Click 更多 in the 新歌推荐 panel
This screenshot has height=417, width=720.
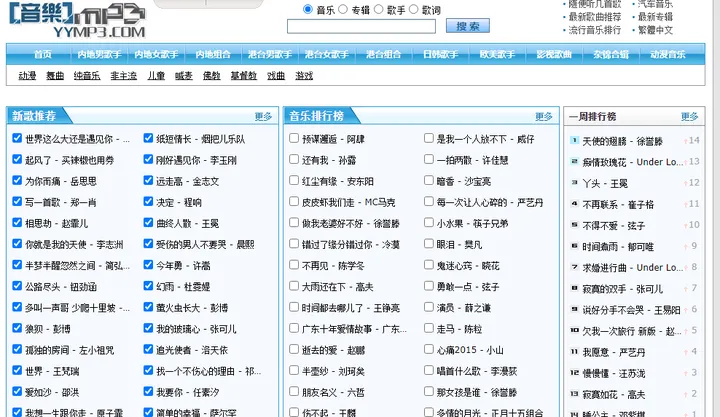tap(263, 117)
